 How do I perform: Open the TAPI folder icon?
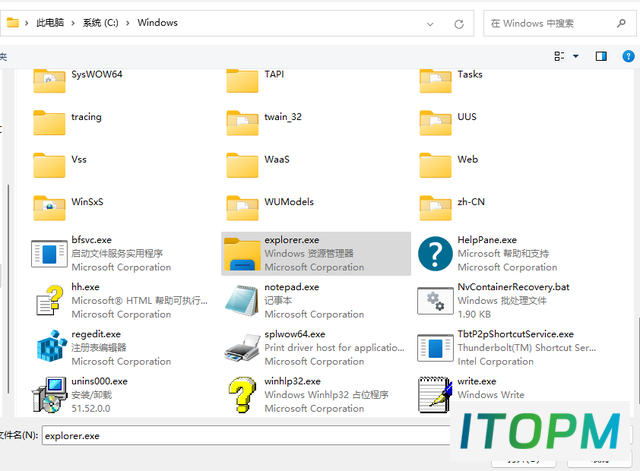coord(242,80)
